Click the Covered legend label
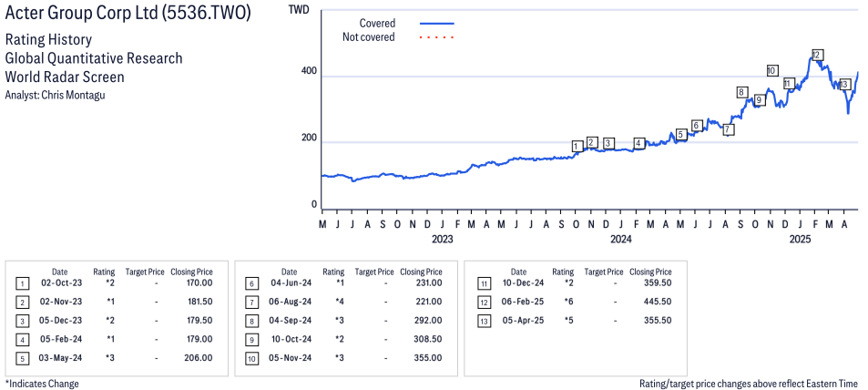Viewport: 868px width, 390px height. click(377, 24)
